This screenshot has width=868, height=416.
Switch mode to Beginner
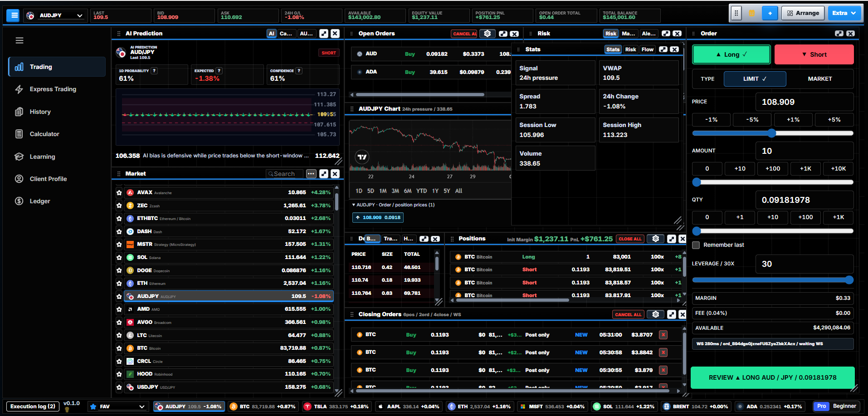click(844, 406)
